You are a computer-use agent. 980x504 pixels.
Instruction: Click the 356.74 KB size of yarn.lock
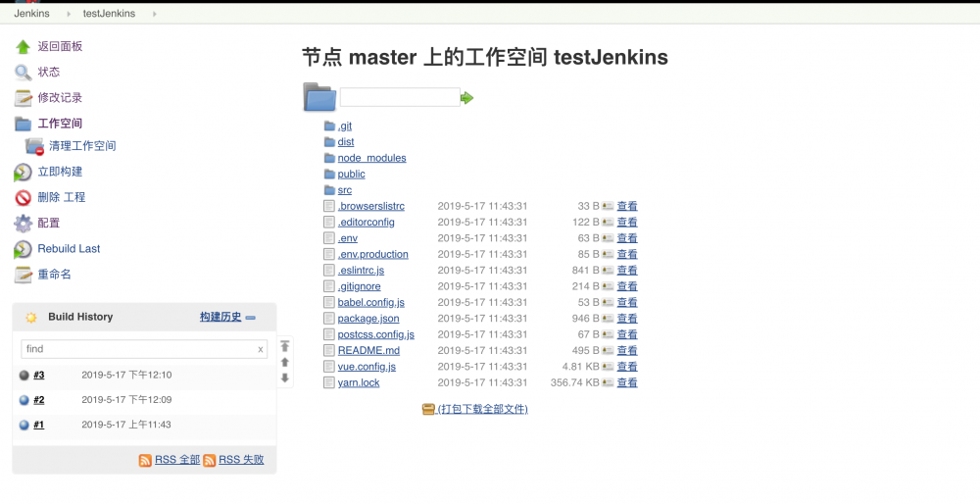(x=574, y=382)
